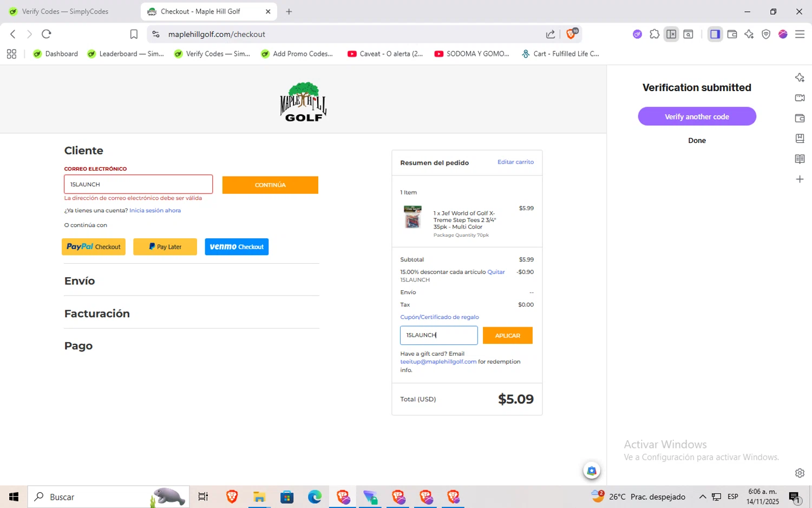This screenshot has width=812, height=508.
Task: Open Microsoft Edge from taskbar
Action: 315,497
